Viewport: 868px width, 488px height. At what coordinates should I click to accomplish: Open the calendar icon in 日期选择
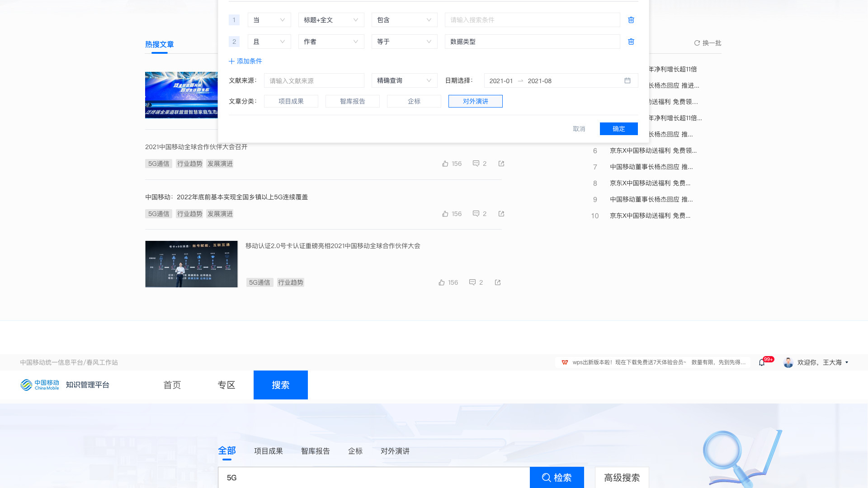pyautogui.click(x=627, y=80)
